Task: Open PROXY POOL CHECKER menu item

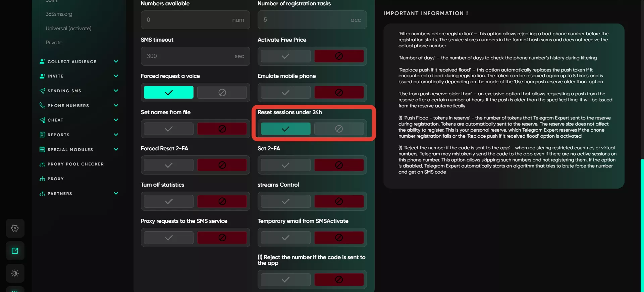Action: click(x=76, y=164)
